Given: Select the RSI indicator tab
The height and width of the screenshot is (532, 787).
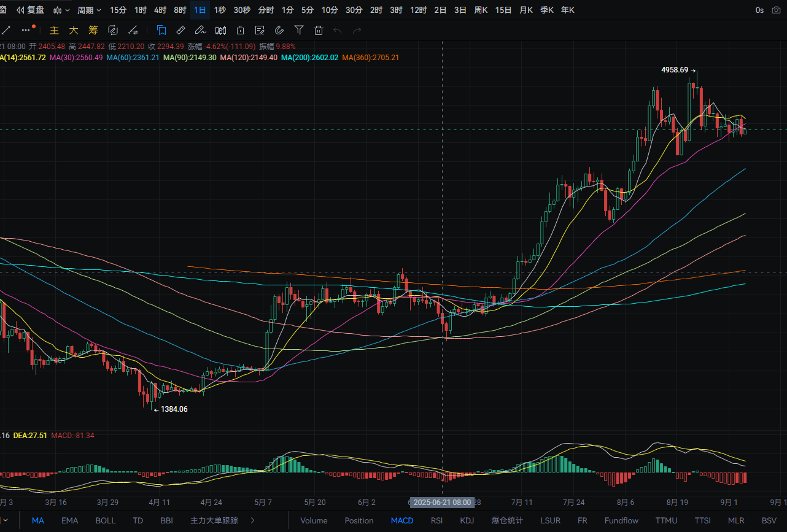Looking at the screenshot, I should point(436,520).
